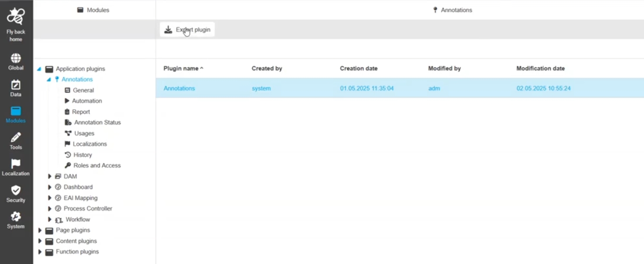The height and width of the screenshot is (264, 644).
Task: Select the General tree item
Action: [83, 90]
